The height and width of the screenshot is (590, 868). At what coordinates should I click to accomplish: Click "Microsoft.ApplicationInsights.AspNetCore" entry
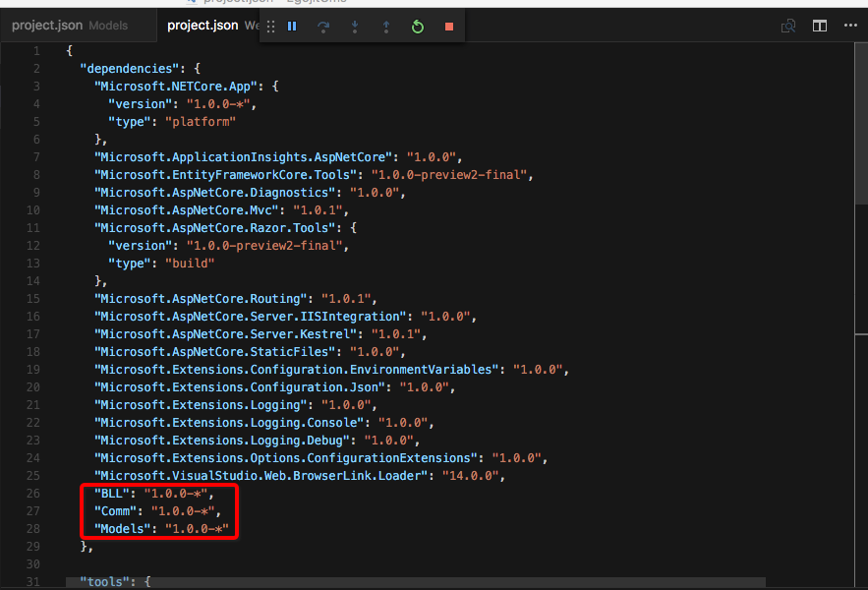coord(243,157)
